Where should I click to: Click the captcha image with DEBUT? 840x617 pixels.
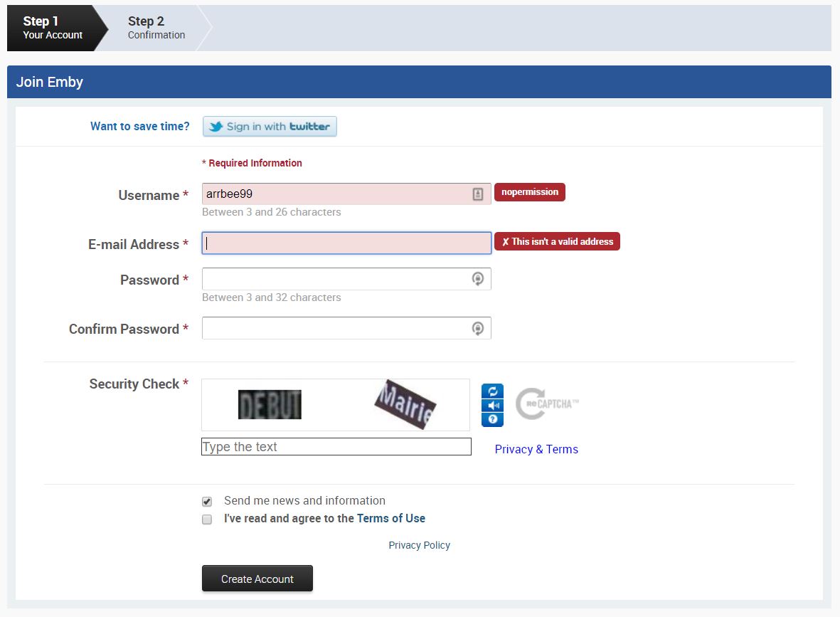(x=270, y=405)
